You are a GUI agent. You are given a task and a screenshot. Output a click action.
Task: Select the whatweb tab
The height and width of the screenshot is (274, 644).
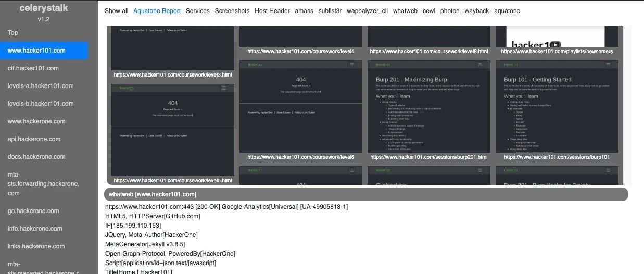click(405, 11)
